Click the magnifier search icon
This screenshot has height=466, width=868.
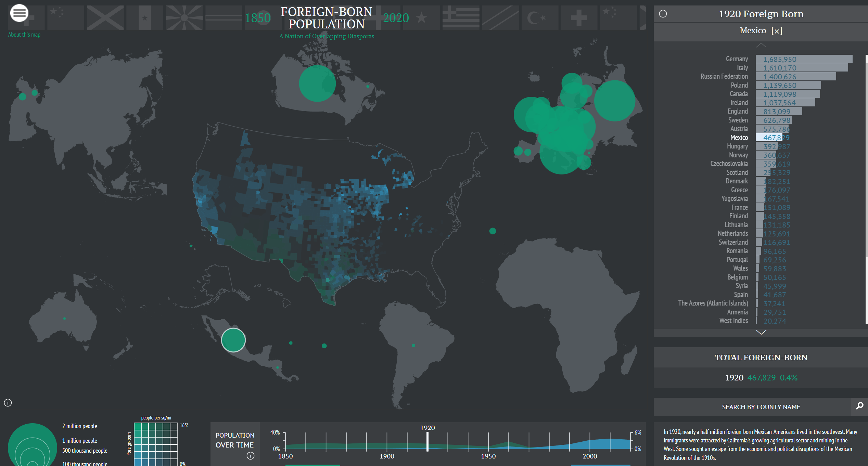(x=859, y=406)
